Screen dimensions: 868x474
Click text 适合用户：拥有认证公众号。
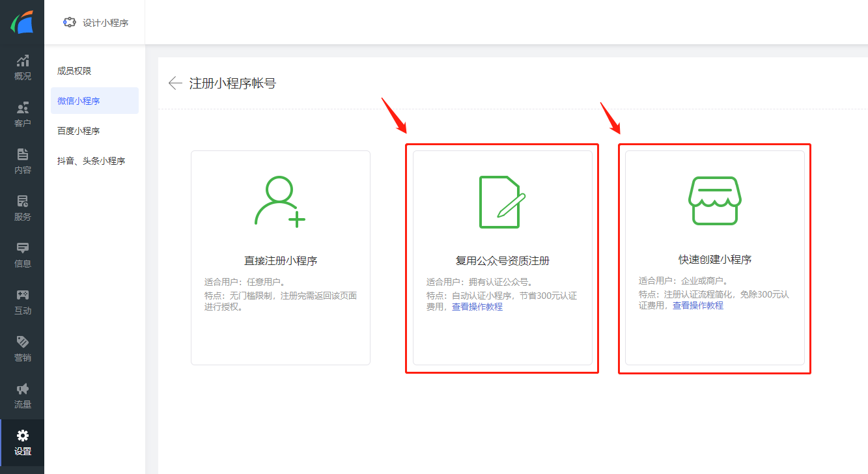pos(481,283)
